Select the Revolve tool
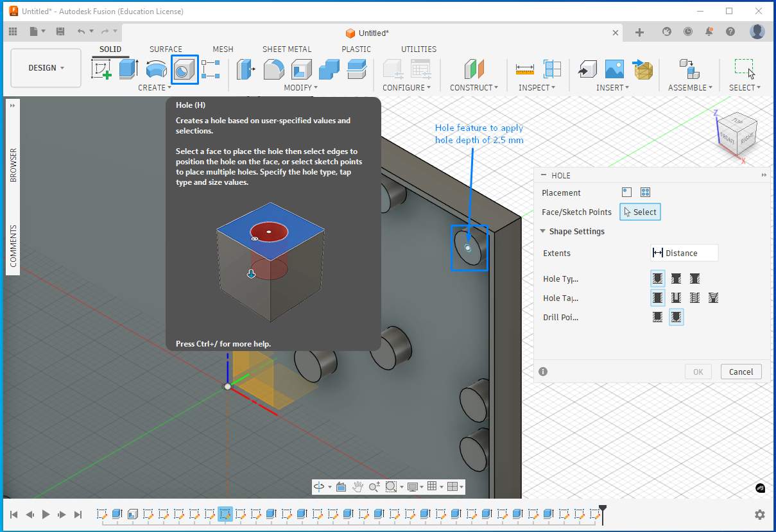The height and width of the screenshot is (532, 776). tap(157, 69)
